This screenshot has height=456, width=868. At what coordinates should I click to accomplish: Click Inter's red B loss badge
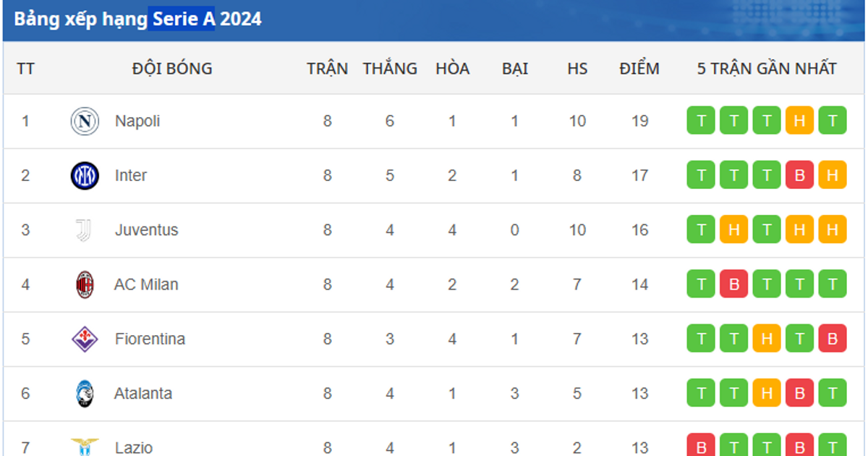point(799,176)
